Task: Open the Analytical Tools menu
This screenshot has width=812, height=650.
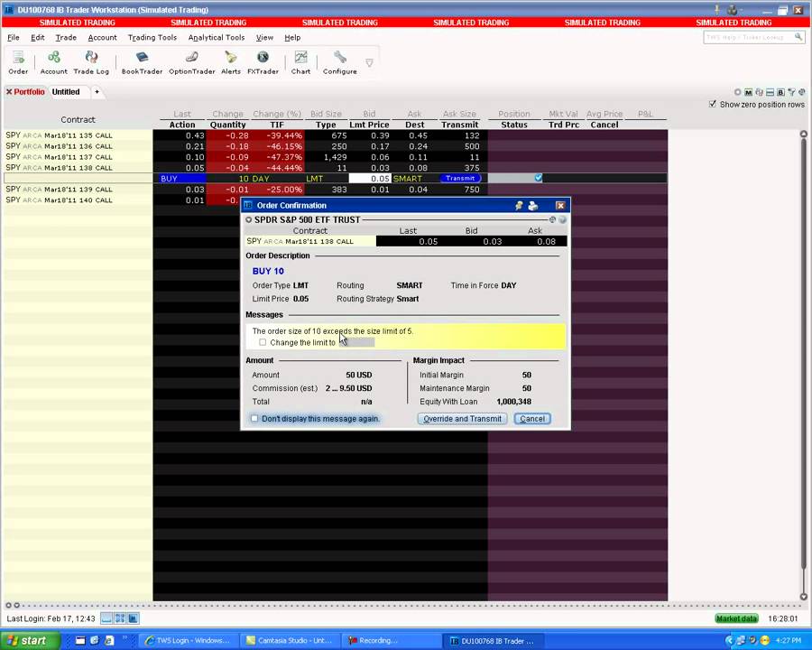Action: tap(216, 37)
